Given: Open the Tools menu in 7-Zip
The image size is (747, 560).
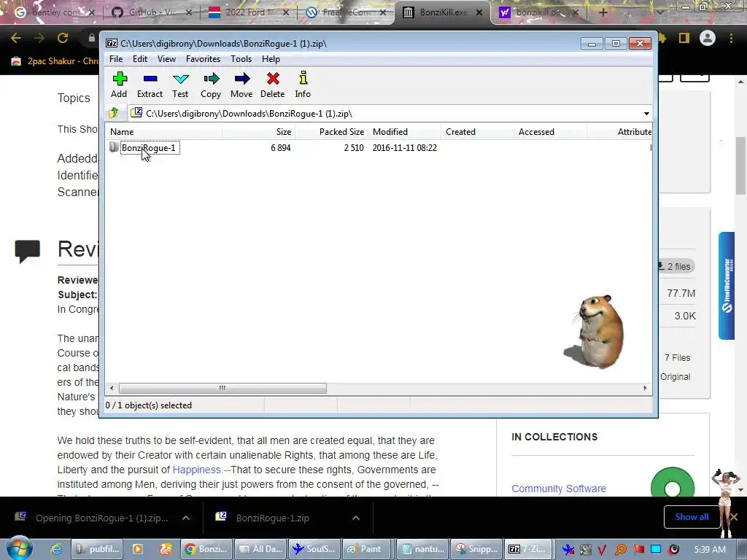Looking at the screenshot, I should click(x=241, y=58).
